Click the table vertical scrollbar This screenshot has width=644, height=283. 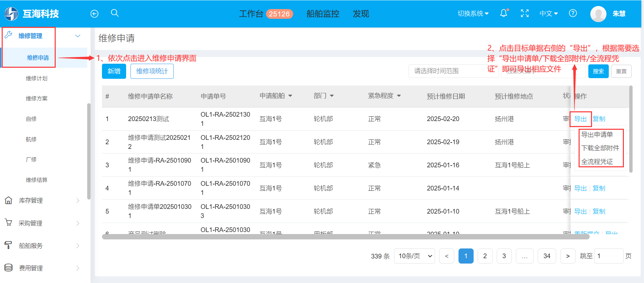pyautogui.click(x=631, y=129)
